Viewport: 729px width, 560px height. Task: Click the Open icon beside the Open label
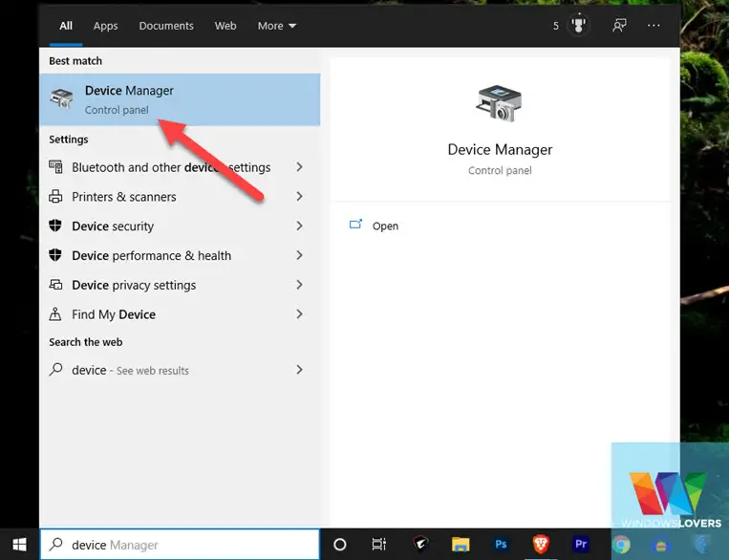[355, 225]
